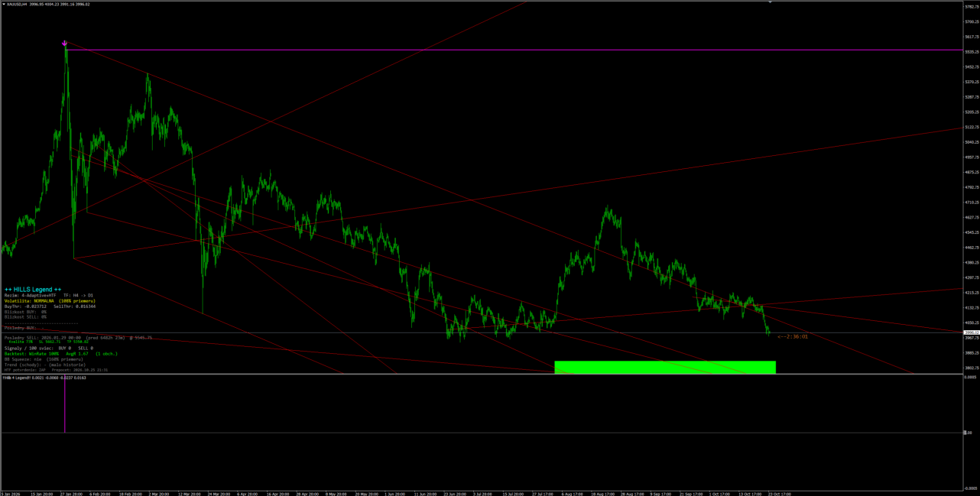
Task: Click the 'Blizkost BUY: 0%' line
Action: pos(25,312)
